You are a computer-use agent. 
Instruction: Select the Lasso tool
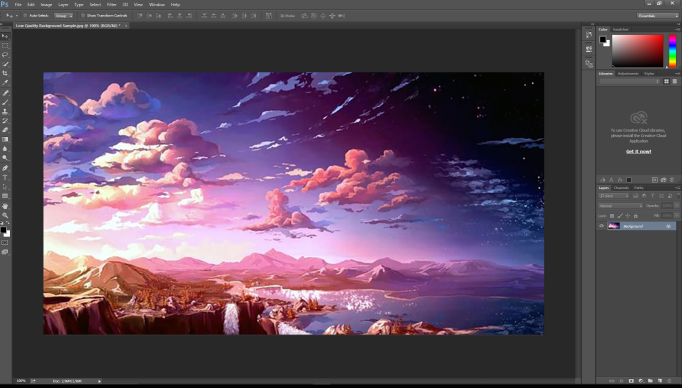tap(5, 55)
